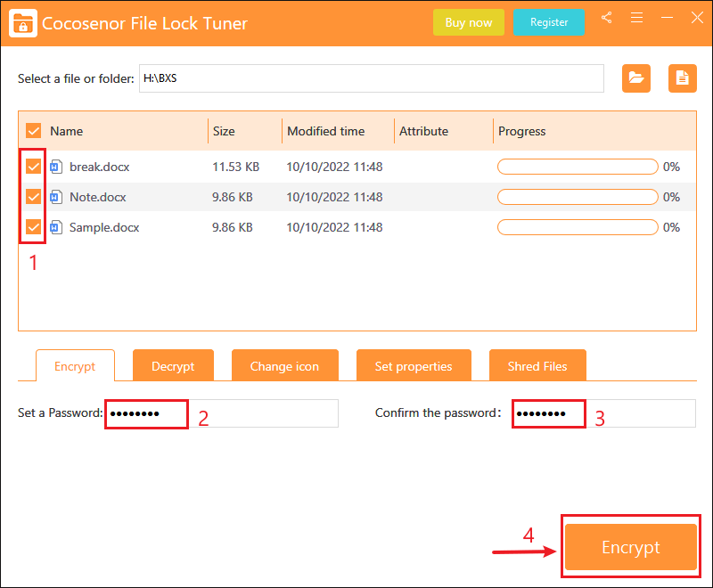Click Note.docx 9.86 KB size cell
This screenshot has height=588, width=713.
coord(233,197)
